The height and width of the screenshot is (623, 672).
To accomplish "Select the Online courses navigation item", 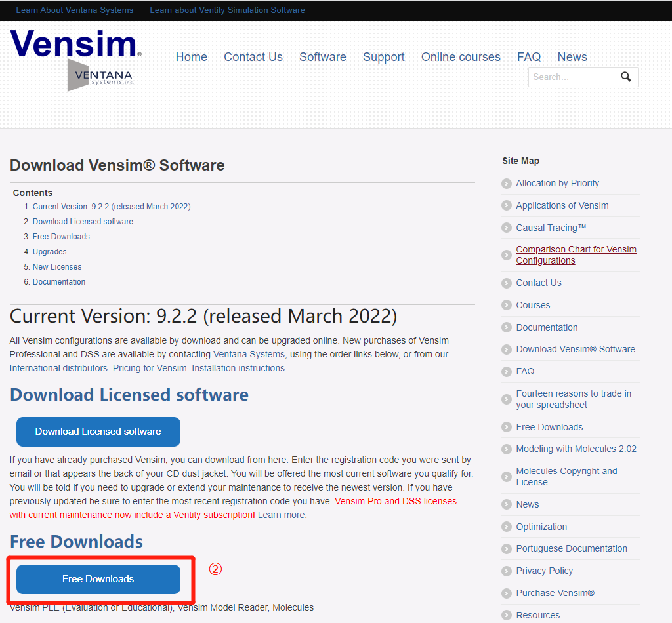I will pos(461,58).
